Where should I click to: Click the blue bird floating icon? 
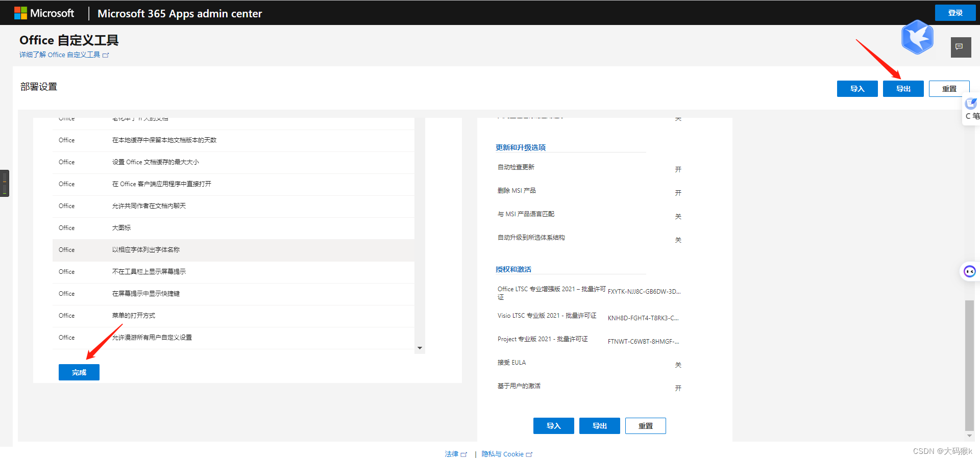(x=917, y=37)
